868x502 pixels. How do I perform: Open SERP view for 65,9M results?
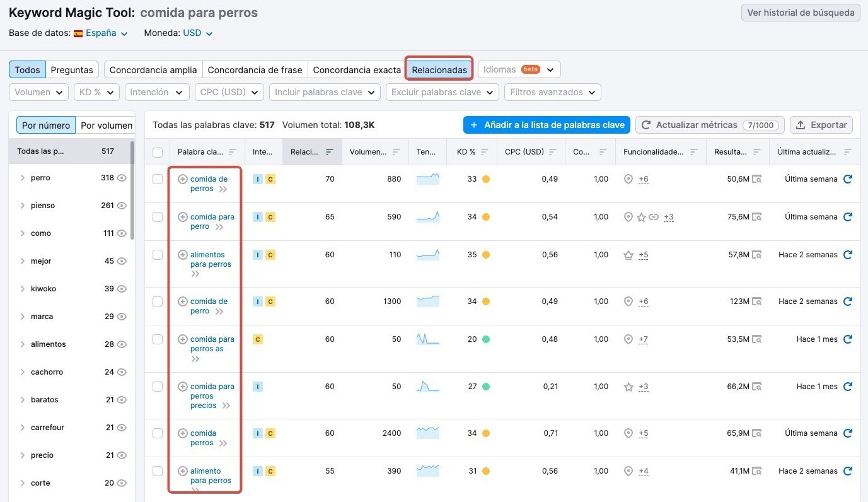(756, 433)
